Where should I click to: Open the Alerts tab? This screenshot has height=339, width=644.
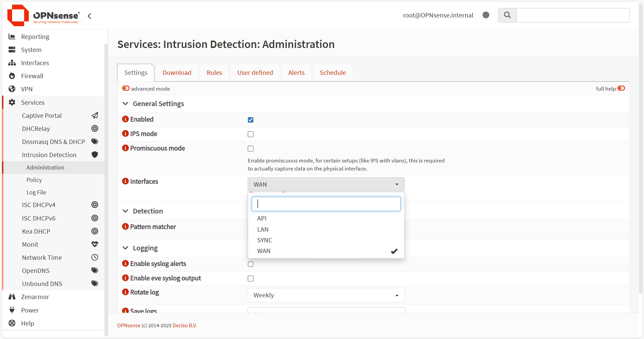296,73
